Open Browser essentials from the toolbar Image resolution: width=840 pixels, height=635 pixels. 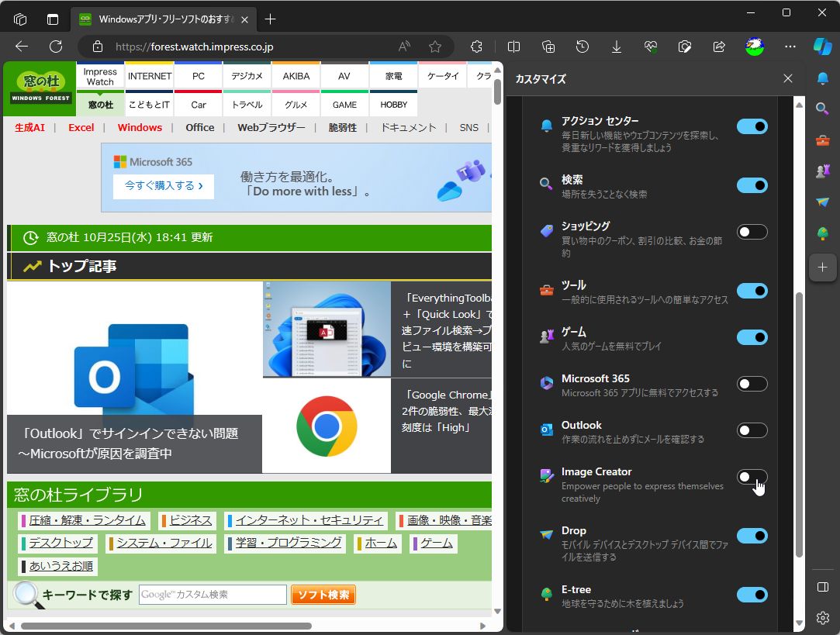tap(651, 47)
